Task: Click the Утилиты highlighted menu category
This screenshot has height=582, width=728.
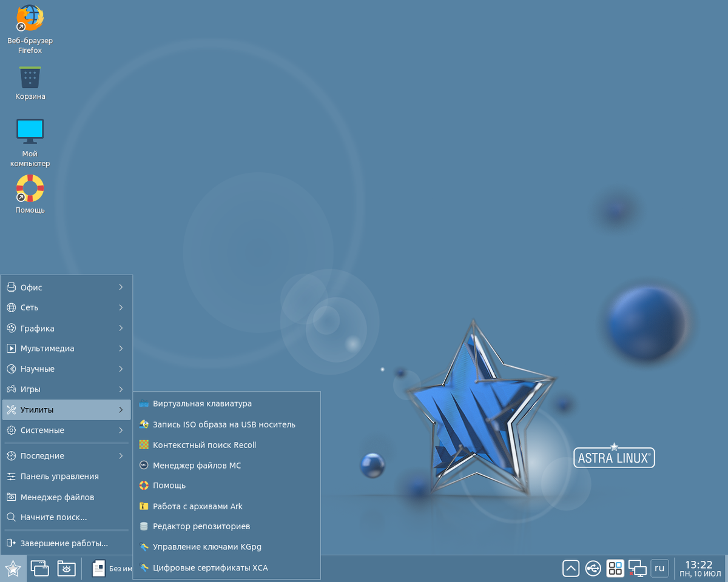Action: pos(67,410)
